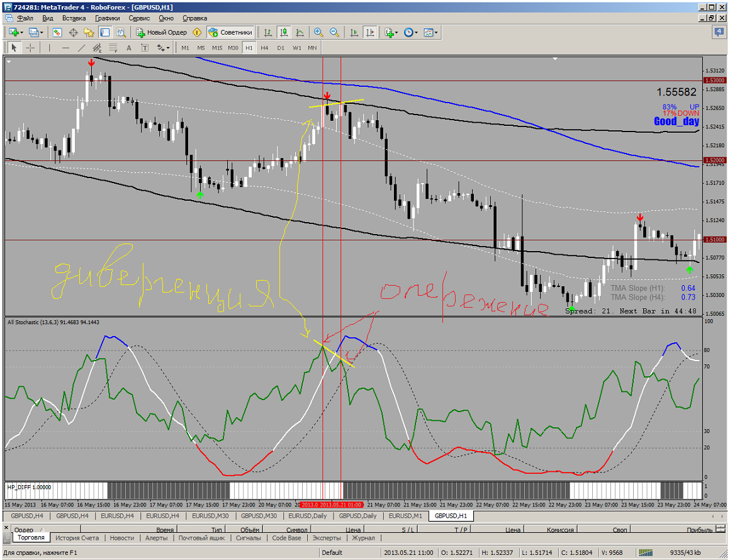Screen dimensions: 730x560
Task: Switch chart to line chart
Action: 300,32
